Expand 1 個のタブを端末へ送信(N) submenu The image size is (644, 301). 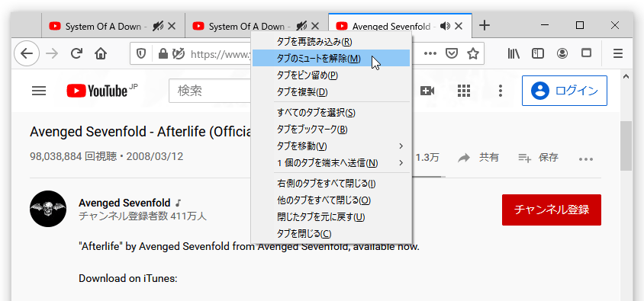[x=331, y=163]
